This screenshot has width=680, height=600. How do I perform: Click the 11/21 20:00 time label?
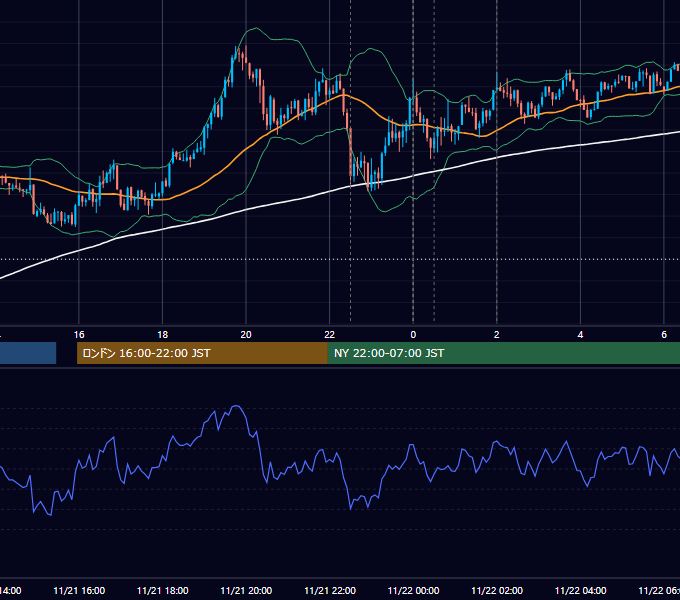(x=246, y=591)
